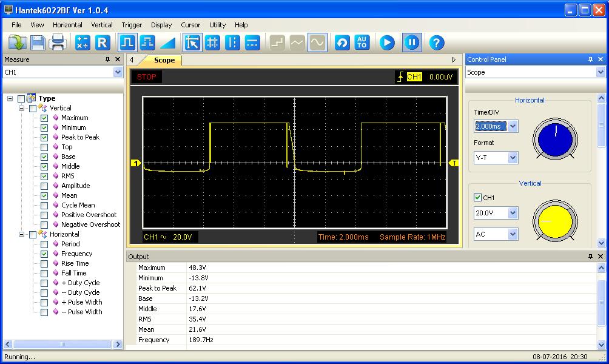609x364 pixels.
Task: Open the Time/DIV 2.000ms dropdown
Action: pos(513,126)
